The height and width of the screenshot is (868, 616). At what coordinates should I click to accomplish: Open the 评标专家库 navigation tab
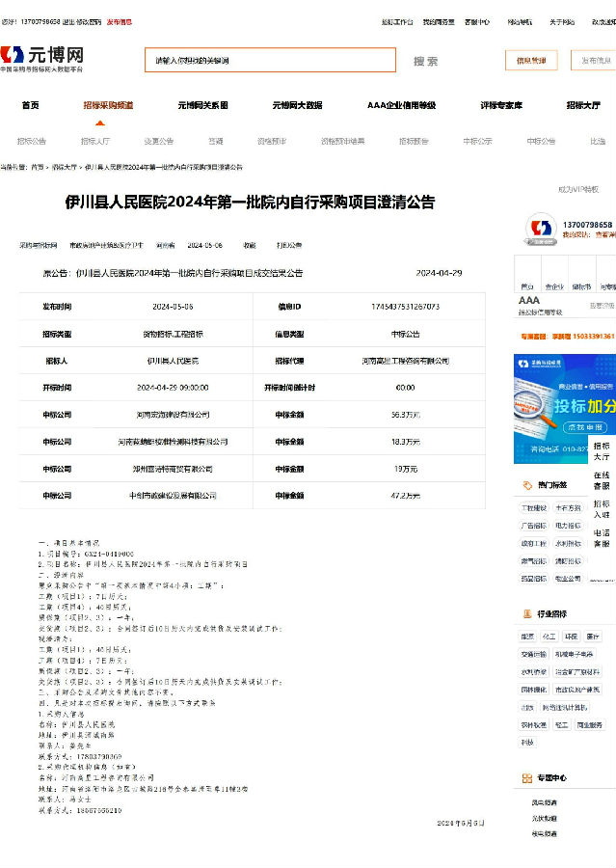tap(501, 105)
